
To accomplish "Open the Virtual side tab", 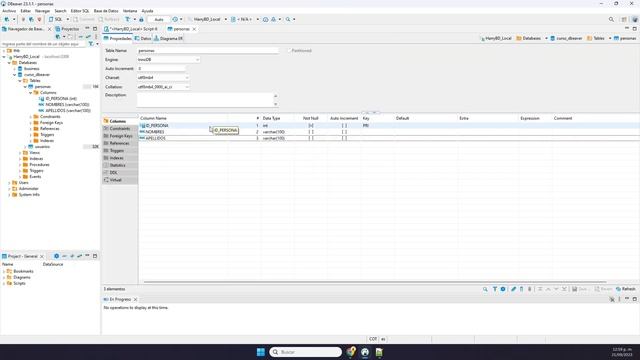I will coord(120,180).
